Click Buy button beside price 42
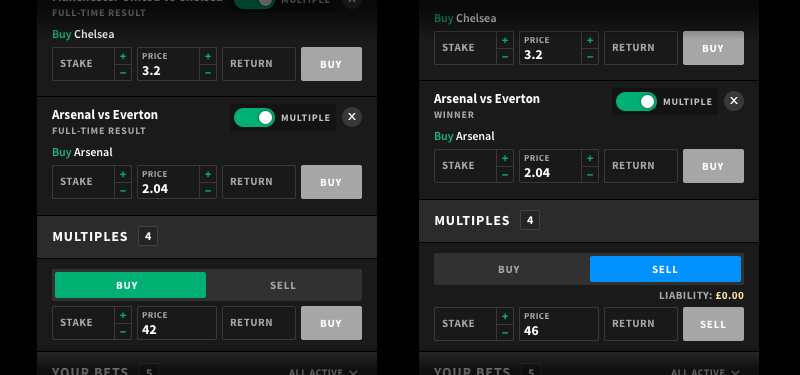 click(x=331, y=323)
